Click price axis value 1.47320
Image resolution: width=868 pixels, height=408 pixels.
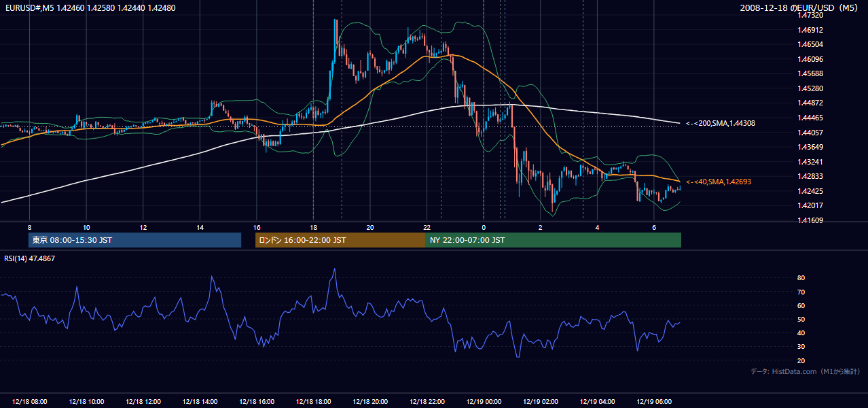[x=810, y=15]
